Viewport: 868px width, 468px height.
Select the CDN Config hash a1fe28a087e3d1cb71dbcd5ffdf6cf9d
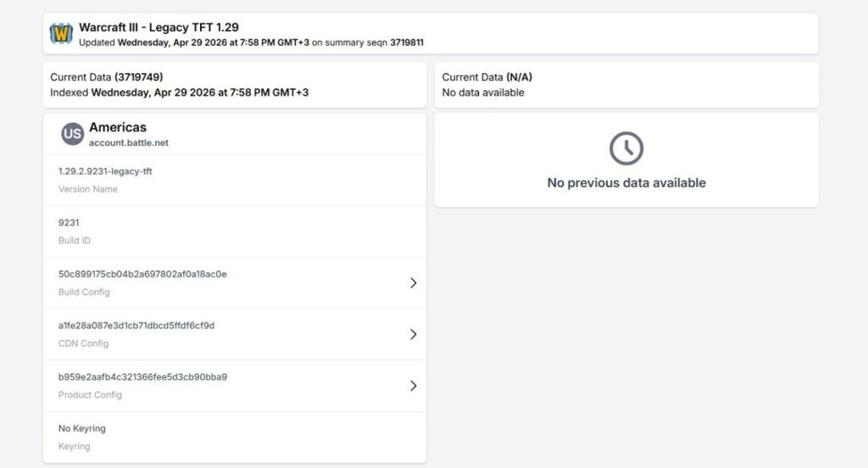pyautogui.click(x=136, y=326)
